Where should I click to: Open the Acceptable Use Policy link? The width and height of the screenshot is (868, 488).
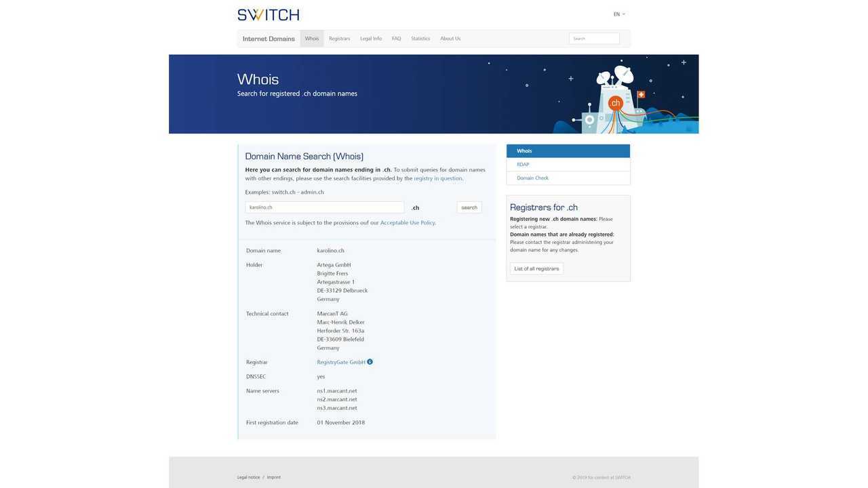[x=408, y=222]
